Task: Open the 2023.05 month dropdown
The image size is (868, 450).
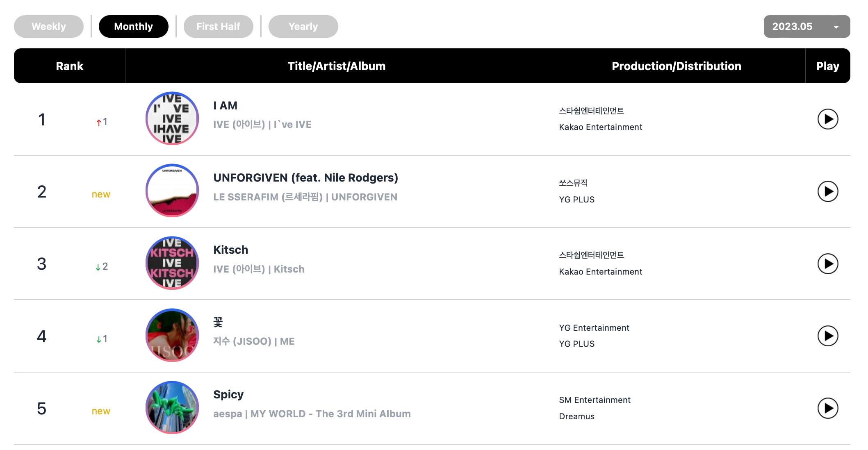Action: (x=806, y=27)
